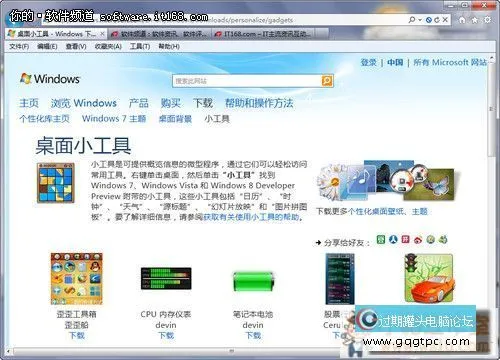Open the browser Home icon
Viewport: 500px width, 360px height.
pos(462,20)
